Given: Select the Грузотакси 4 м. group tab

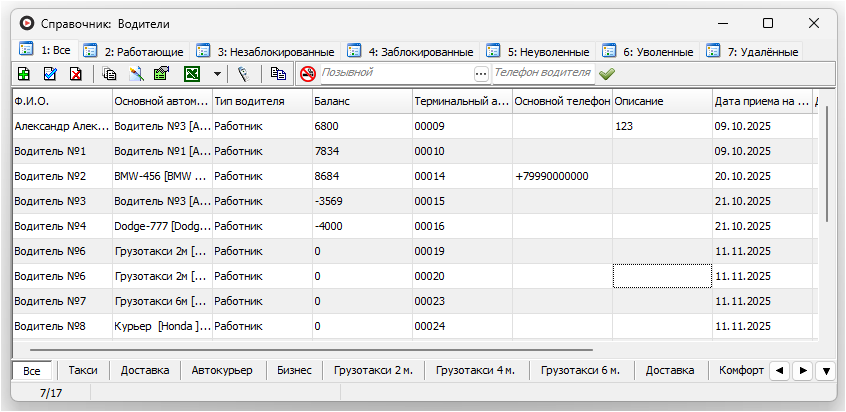Looking at the screenshot, I should (475, 370).
